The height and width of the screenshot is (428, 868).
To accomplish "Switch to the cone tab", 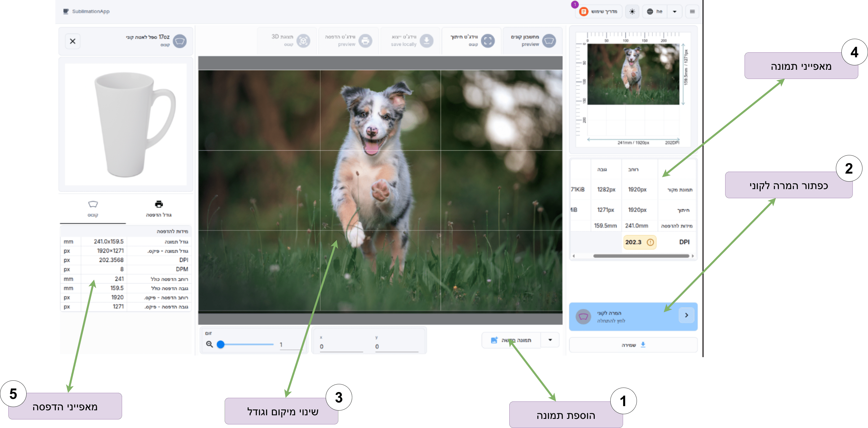I will (93, 209).
